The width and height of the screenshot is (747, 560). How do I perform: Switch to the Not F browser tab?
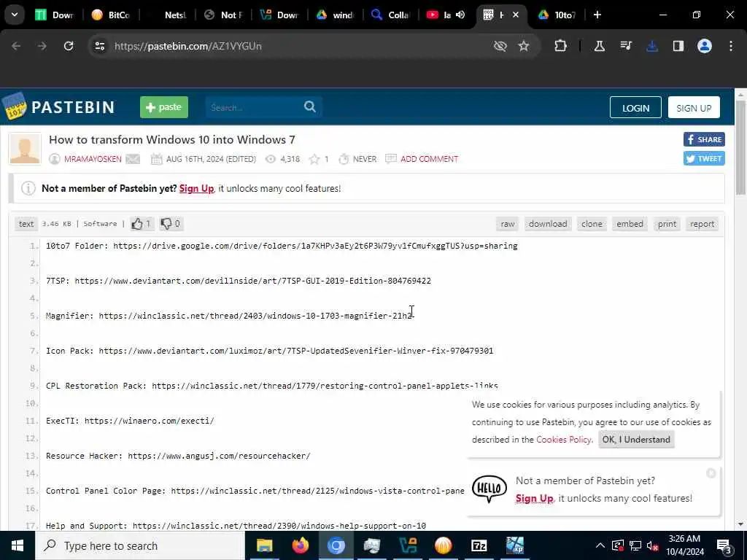[x=223, y=15]
